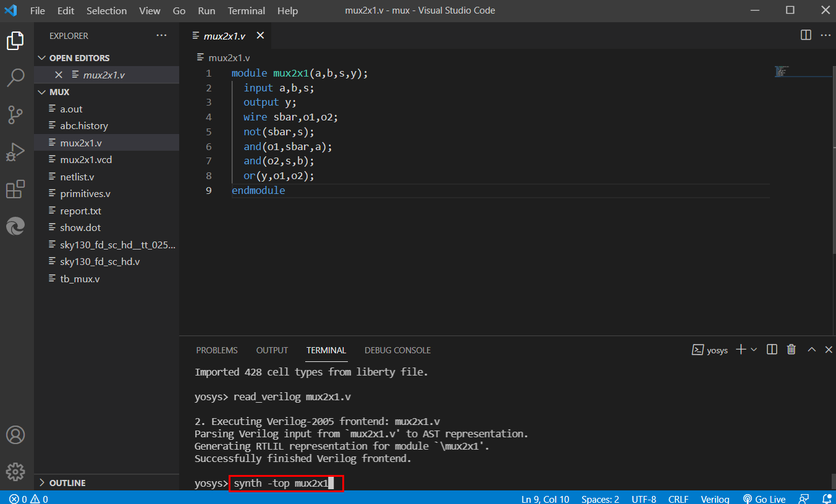Open the Edge browser tools icon
The image size is (836, 504).
(x=15, y=226)
